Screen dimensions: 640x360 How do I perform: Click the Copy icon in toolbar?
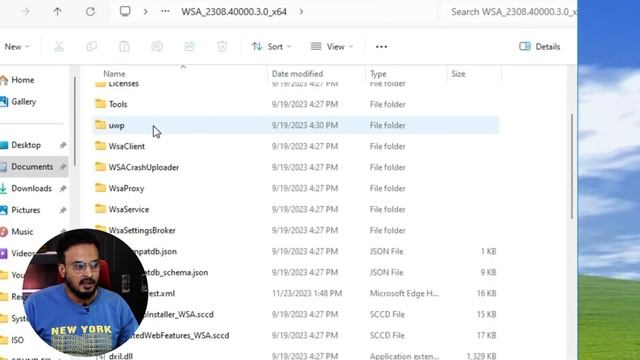(x=92, y=47)
